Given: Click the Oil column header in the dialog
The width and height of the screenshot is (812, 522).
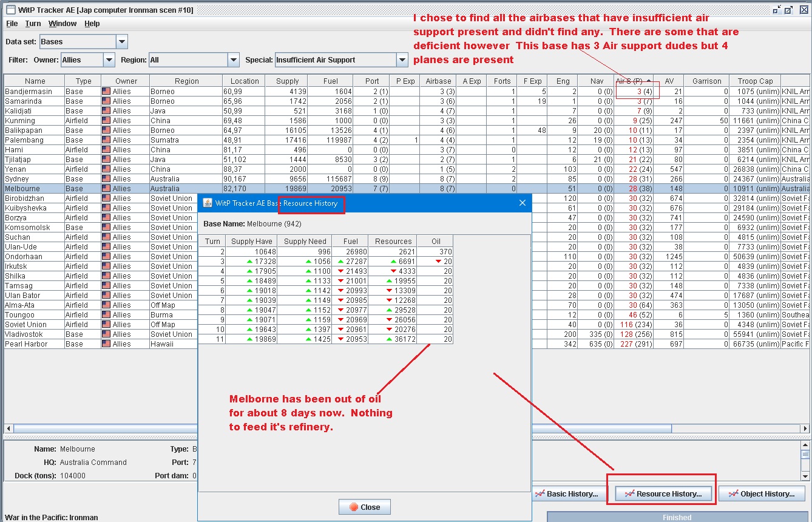Looking at the screenshot, I should (436, 241).
